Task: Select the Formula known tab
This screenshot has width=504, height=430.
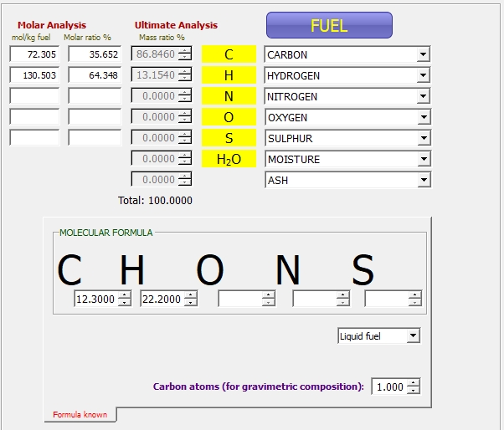Action: click(80, 415)
